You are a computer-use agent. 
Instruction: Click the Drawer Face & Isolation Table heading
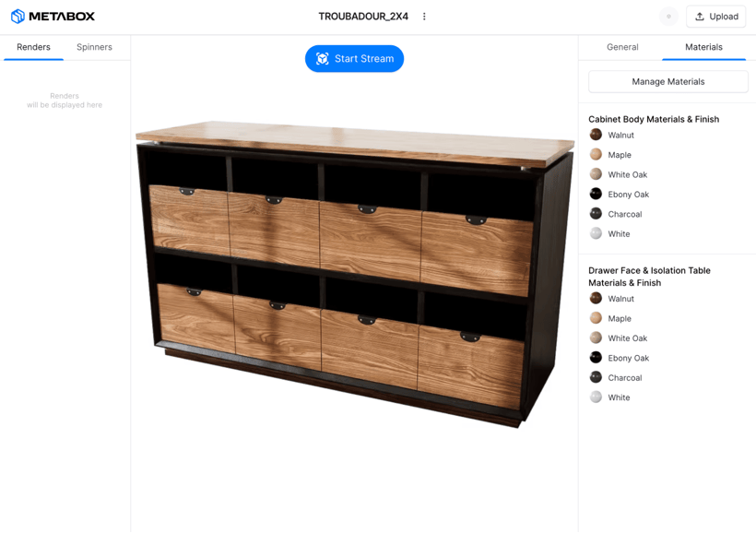click(x=649, y=277)
